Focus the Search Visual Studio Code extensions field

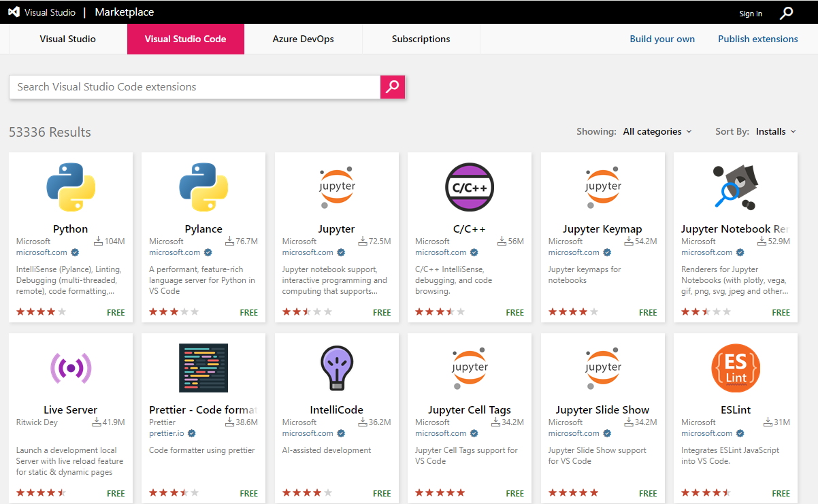pyautogui.click(x=195, y=87)
